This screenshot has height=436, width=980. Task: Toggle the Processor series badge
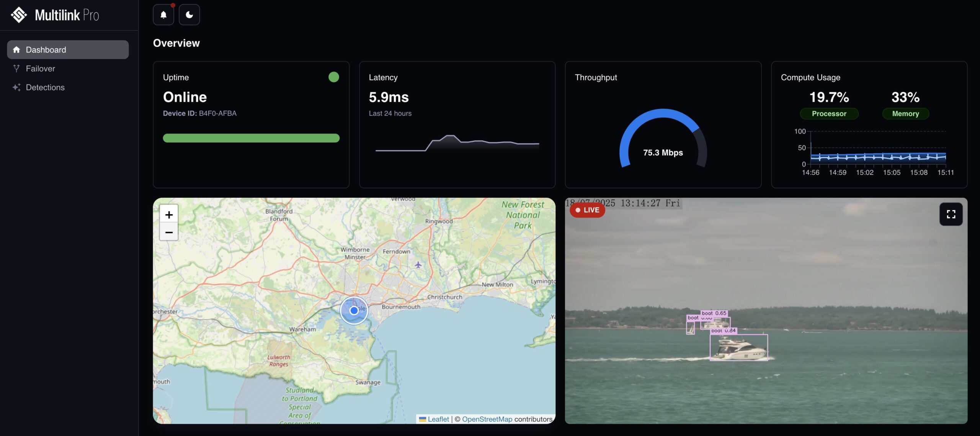point(829,114)
